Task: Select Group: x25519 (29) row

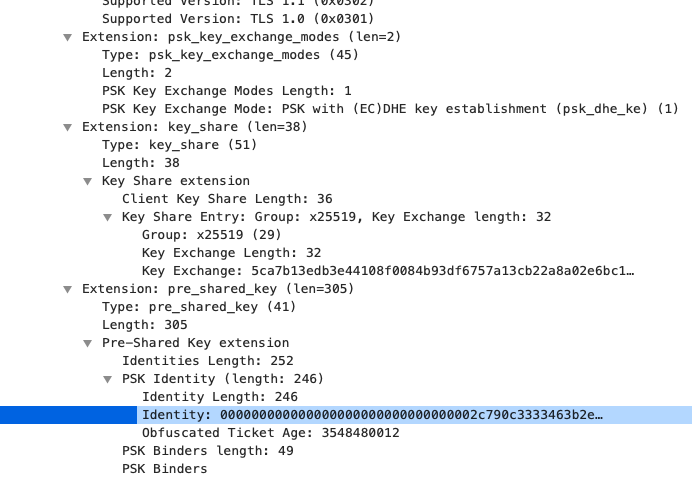Action: click(211, 235)
